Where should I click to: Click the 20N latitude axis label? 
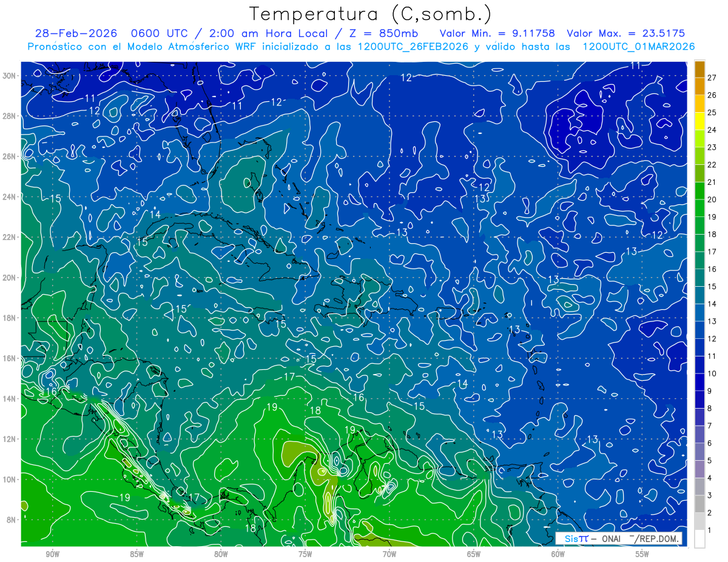pos(10,278)
